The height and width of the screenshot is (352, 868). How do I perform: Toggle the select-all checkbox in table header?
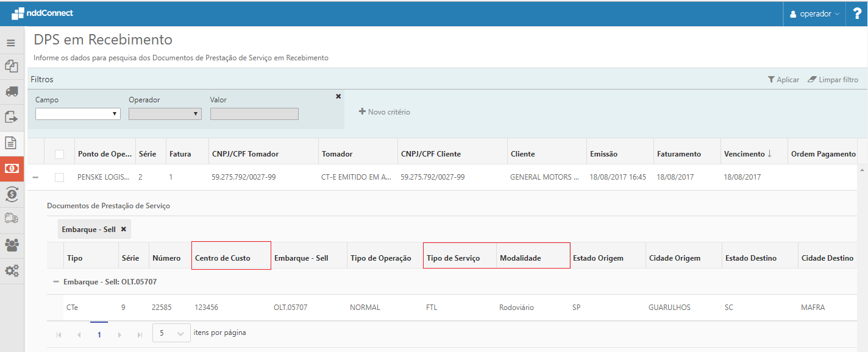59,154
